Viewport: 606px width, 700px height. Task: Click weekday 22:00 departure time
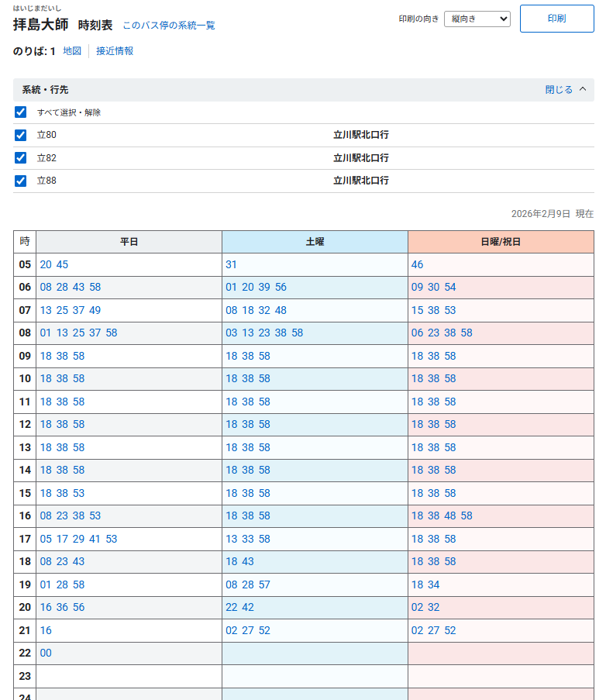46,653
